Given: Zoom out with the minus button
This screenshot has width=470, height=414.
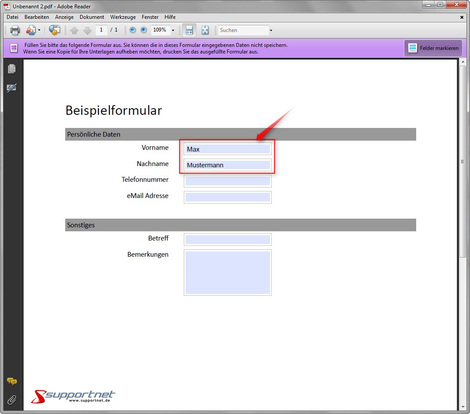Looking at the screenshot, I should [133, 30].
